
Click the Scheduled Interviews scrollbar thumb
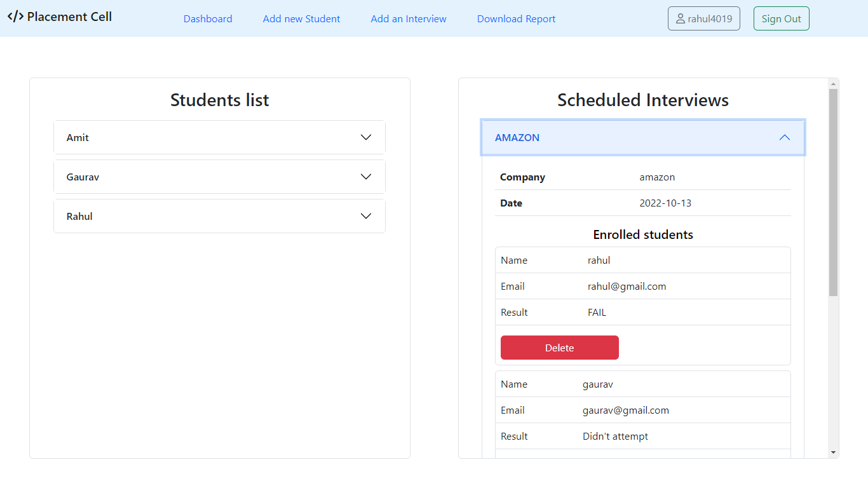(x=833, y=191)
